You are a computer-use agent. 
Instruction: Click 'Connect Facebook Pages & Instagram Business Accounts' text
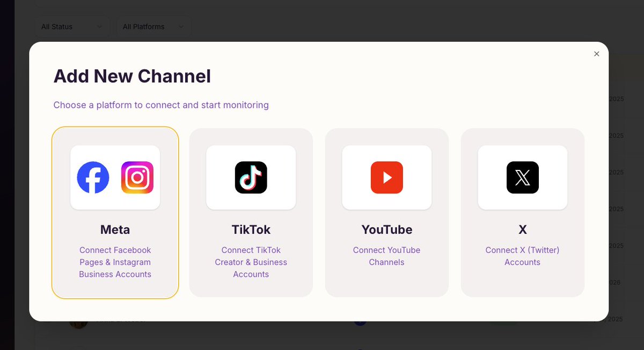tap(115, 262)
